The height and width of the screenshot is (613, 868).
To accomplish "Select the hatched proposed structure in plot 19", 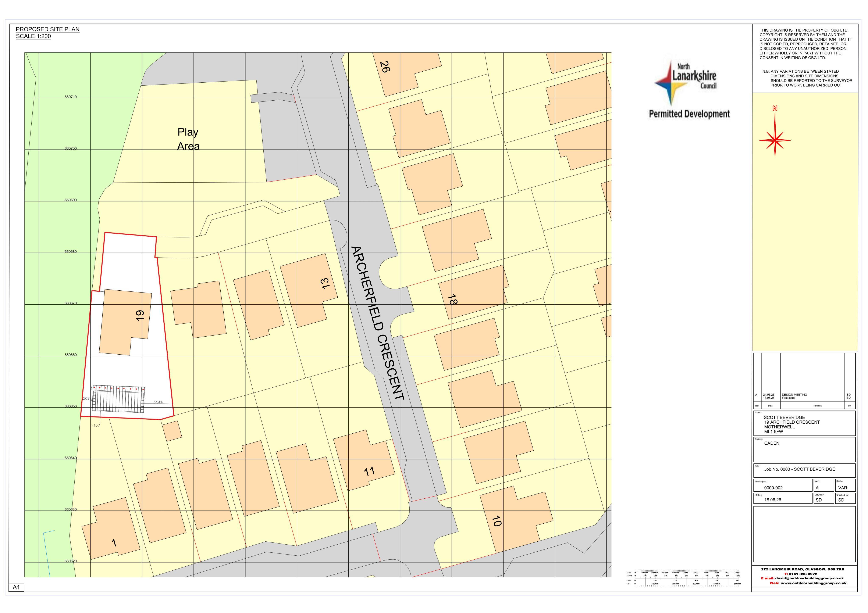I will [118, 399].
